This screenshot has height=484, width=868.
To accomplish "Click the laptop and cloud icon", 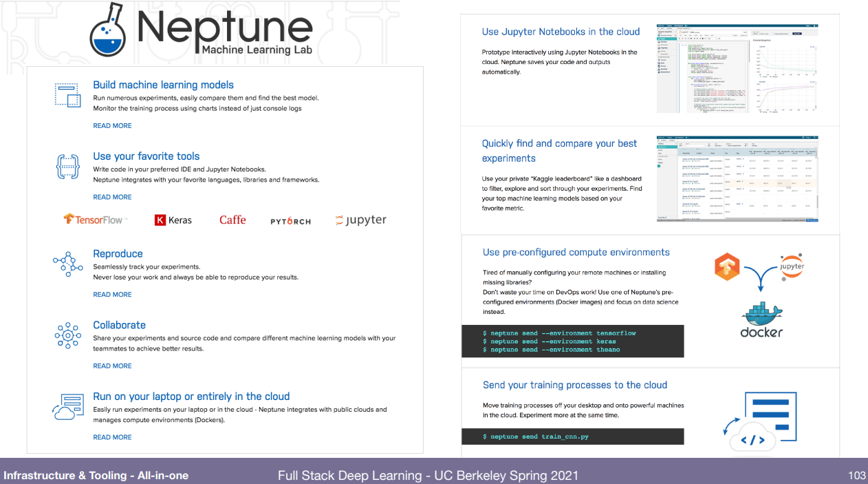I will pos(67,407).
